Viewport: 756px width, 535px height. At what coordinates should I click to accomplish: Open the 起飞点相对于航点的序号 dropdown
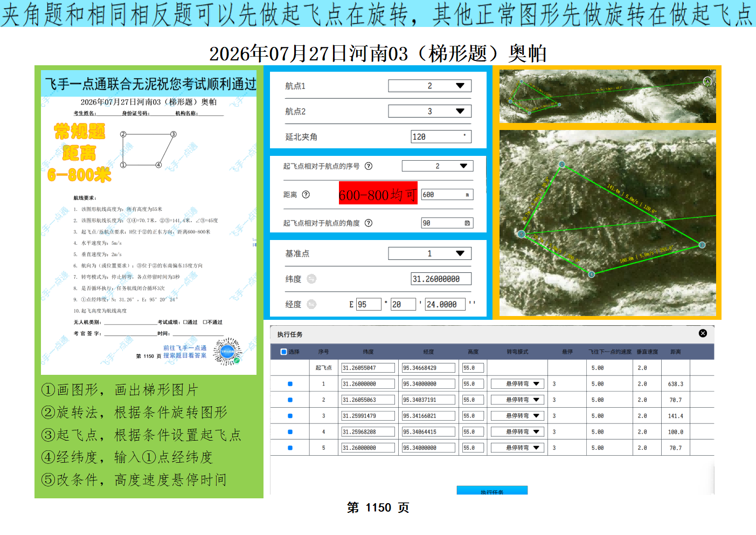click(x=438, y=166)
